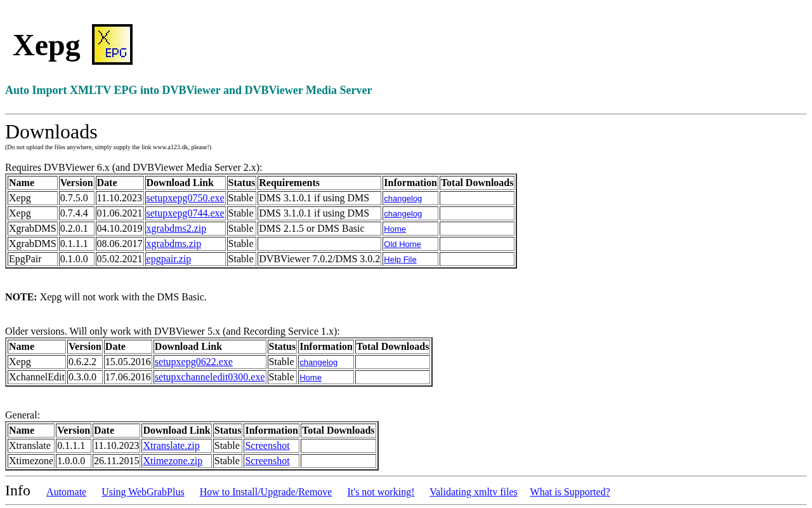
Task: Click the date 15.05.2016 cell
Action: pos(128,362)
